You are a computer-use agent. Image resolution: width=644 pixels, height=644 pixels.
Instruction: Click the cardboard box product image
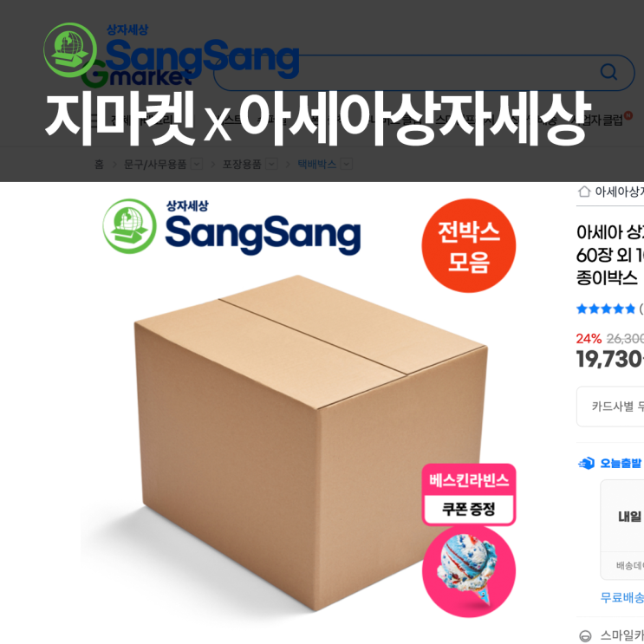tap(311, 443)
